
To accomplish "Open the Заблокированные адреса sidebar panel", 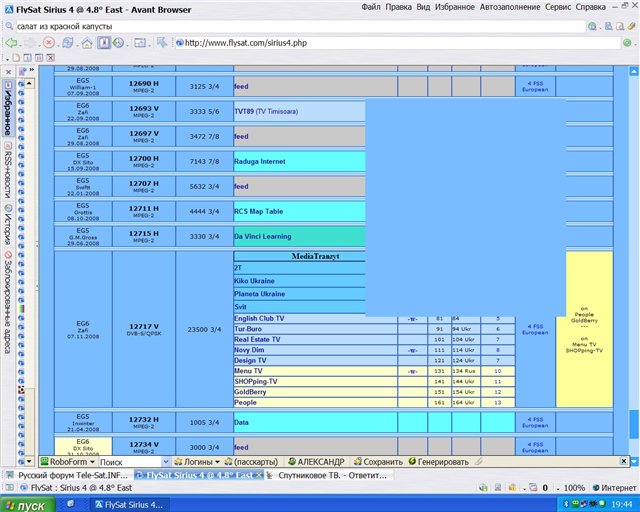I will [8, 302].
